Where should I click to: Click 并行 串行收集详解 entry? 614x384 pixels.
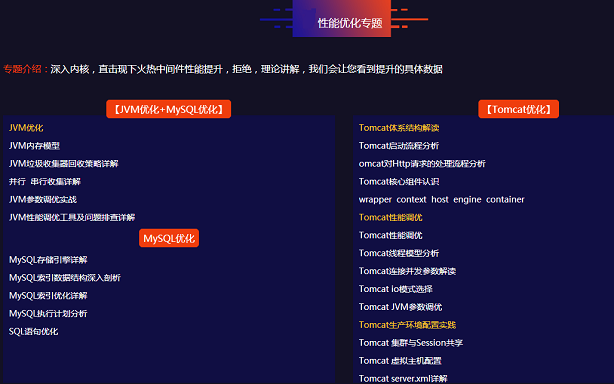click(45, 182)
